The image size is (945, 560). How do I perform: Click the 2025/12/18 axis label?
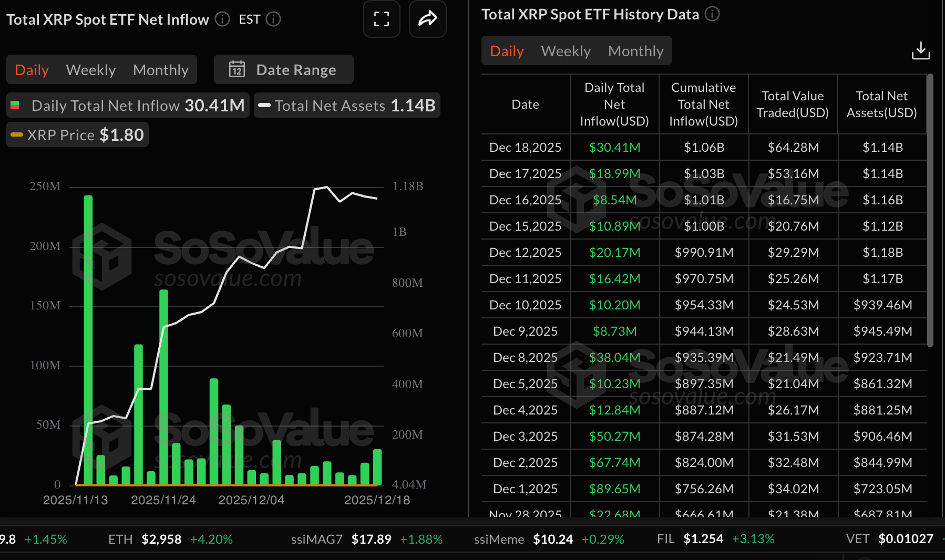pyautogui.click(x=377, y=500)
